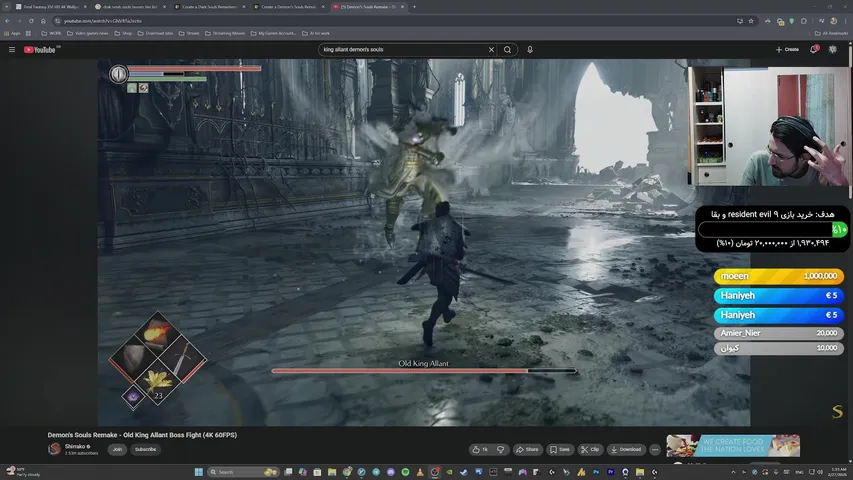
Task: Open the Stream bookmarks folder
Action: coord(189,33)
